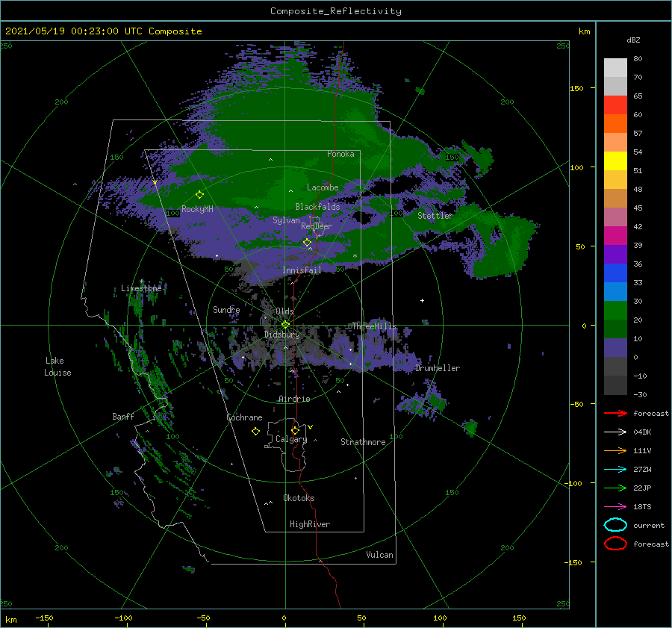Click the Didsbury label
This screenshot has height=628, width=672.
281,335
